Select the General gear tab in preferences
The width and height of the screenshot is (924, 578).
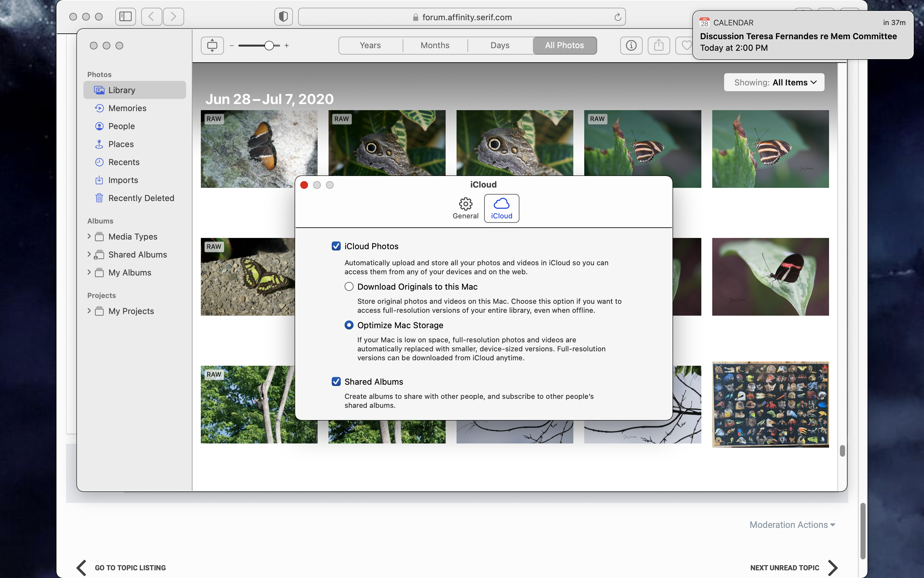466,208
